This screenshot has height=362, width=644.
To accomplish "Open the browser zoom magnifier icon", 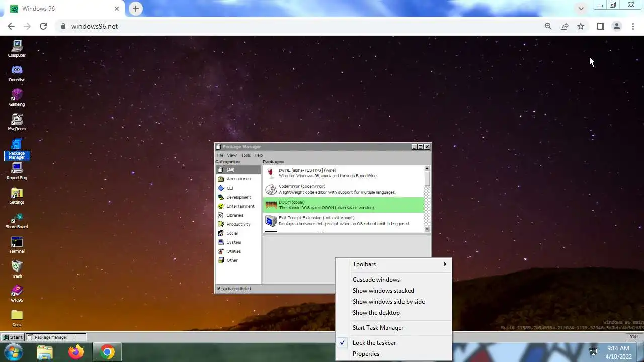I will click(548, 26).
